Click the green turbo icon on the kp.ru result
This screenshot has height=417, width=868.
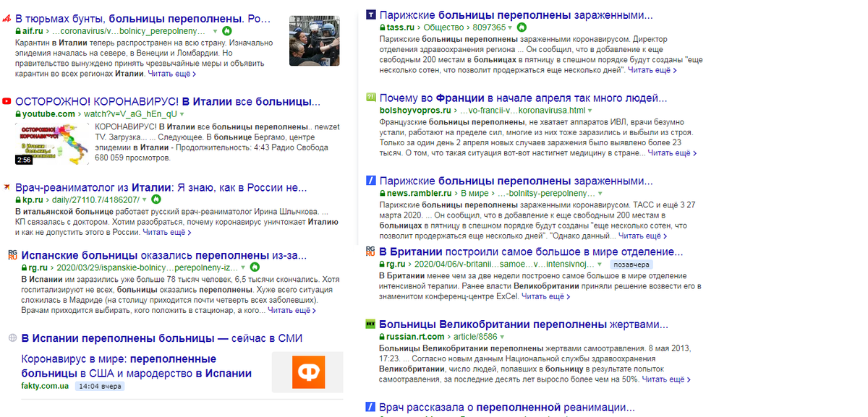156,199
